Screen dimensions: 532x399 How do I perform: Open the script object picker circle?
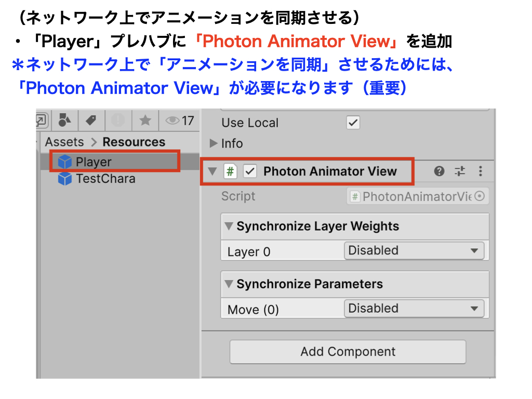(480, 196)
